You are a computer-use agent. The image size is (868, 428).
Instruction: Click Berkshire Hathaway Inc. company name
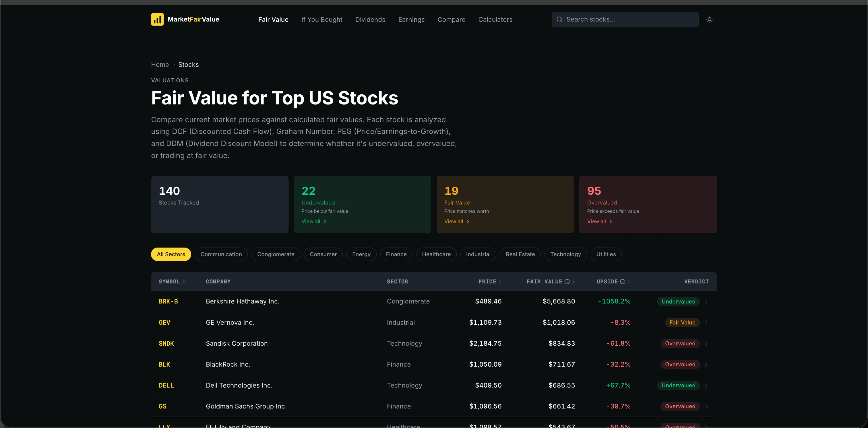(243, 301)
